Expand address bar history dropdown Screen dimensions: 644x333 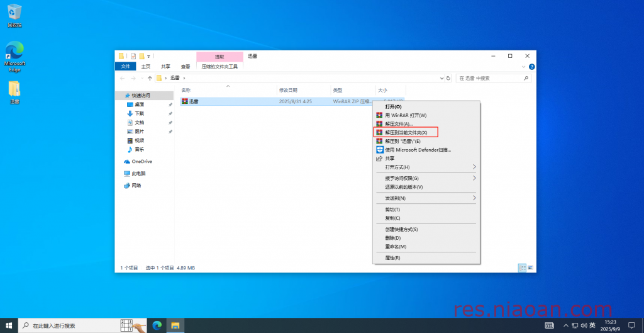pos(441,78)
